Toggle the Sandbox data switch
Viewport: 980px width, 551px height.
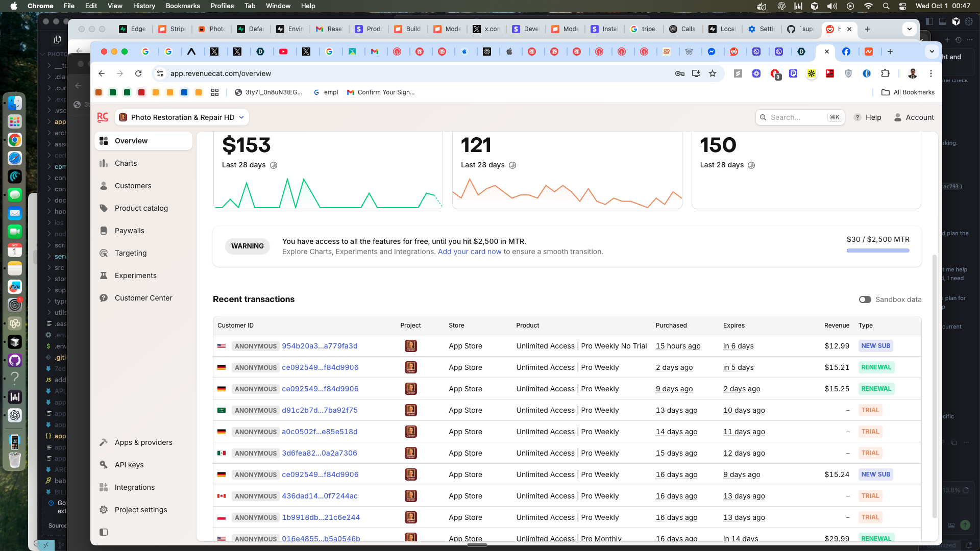(865, 299)
